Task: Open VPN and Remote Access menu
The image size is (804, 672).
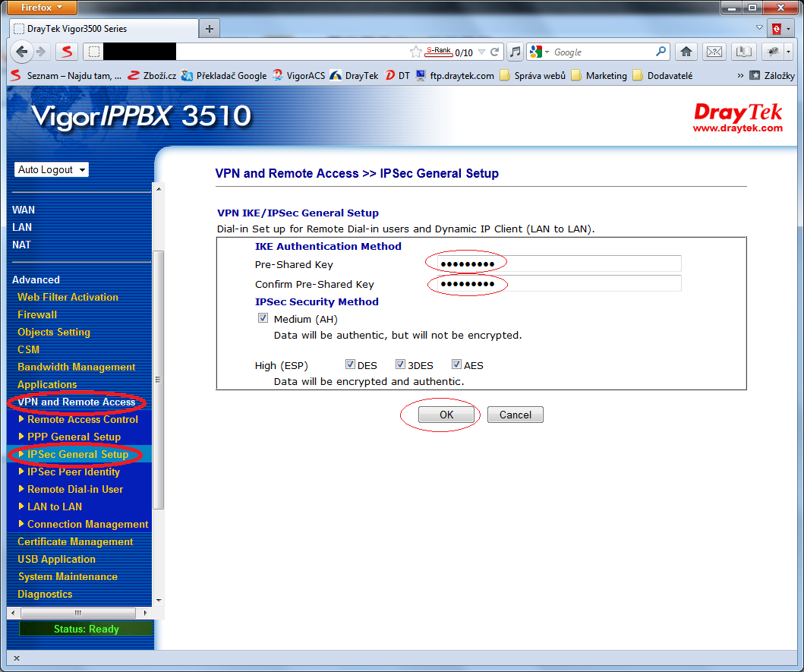Action: click(x=77, y=402)
